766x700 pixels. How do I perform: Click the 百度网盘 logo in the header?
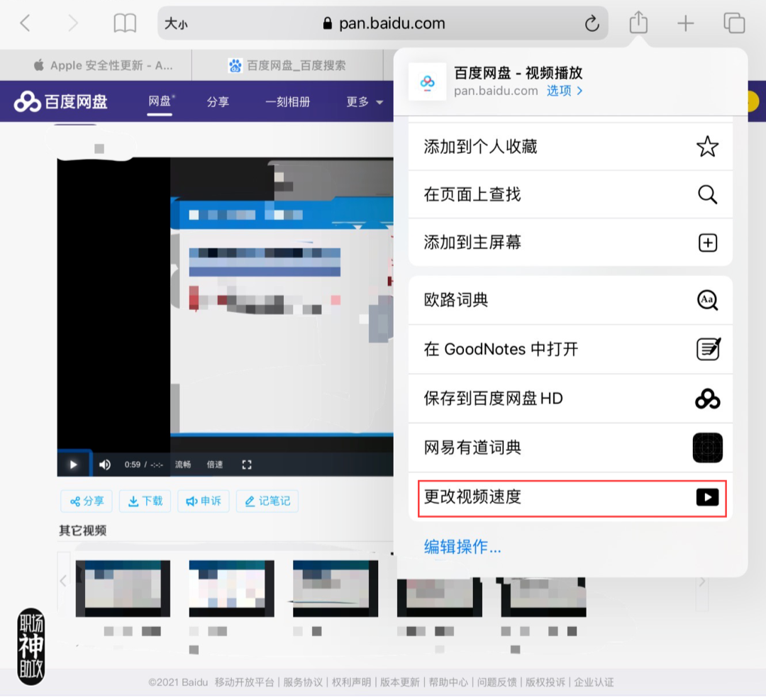(60, 101)
